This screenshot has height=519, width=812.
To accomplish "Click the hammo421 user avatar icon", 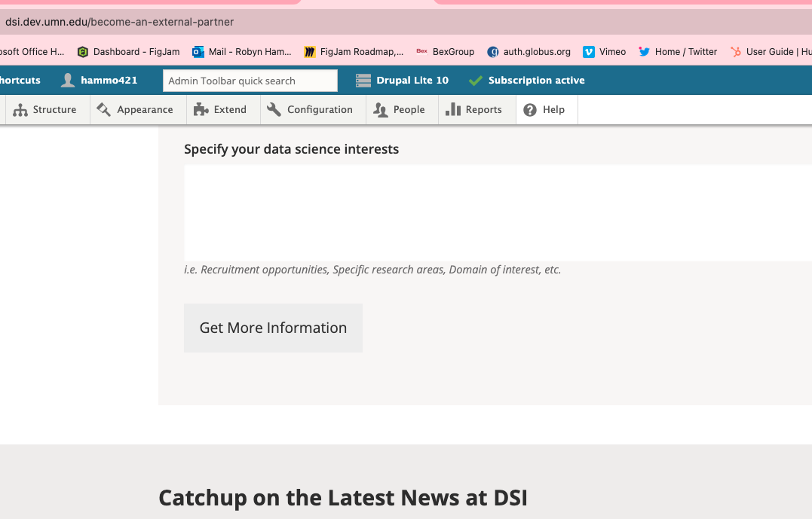I will click(x=68, y=81).
